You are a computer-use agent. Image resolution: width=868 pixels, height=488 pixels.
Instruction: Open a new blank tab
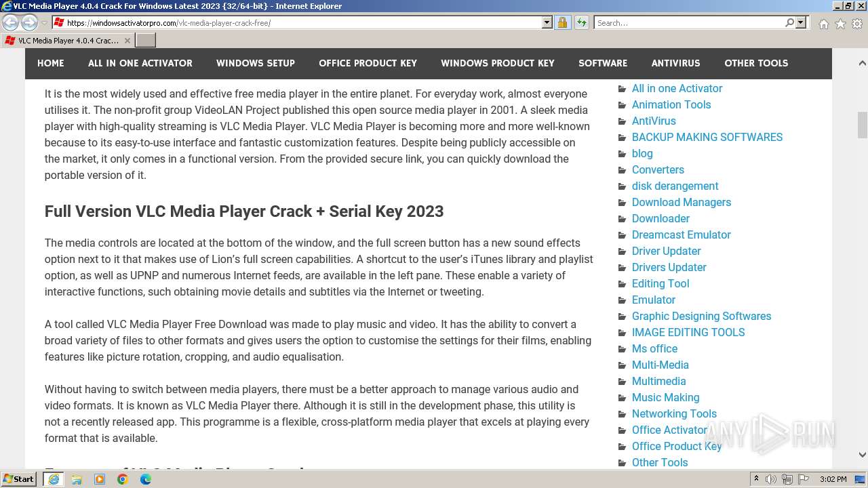[146, 41]
